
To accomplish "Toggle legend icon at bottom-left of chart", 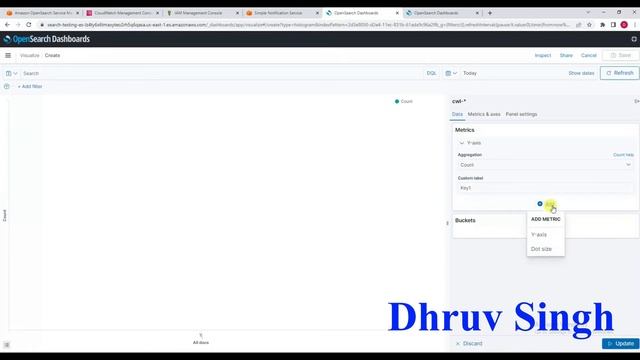I will [7, 345].
